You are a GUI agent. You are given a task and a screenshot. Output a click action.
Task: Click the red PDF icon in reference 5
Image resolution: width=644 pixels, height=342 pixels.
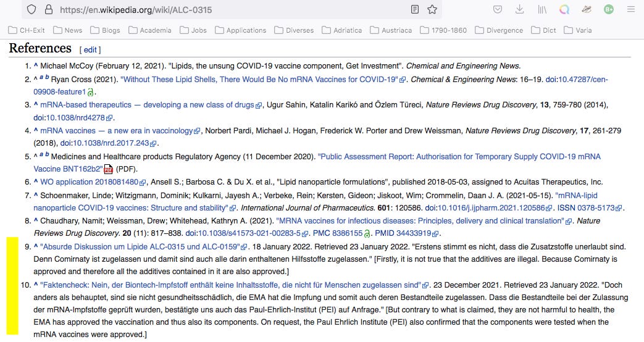(108, 169)
